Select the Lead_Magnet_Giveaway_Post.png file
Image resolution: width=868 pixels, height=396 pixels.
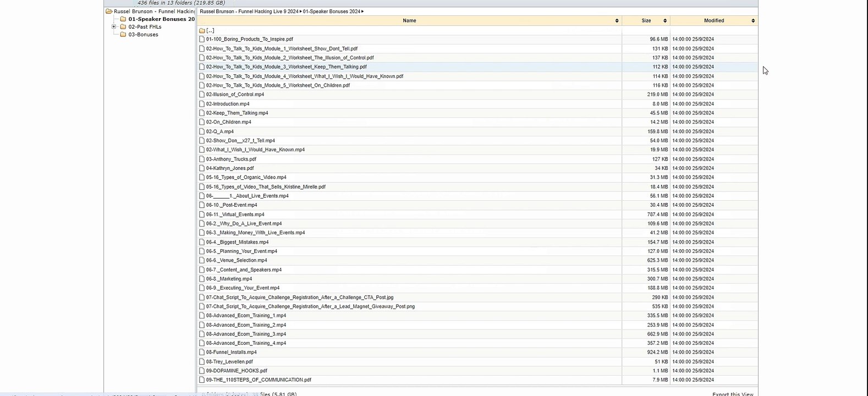pos(310,306)
